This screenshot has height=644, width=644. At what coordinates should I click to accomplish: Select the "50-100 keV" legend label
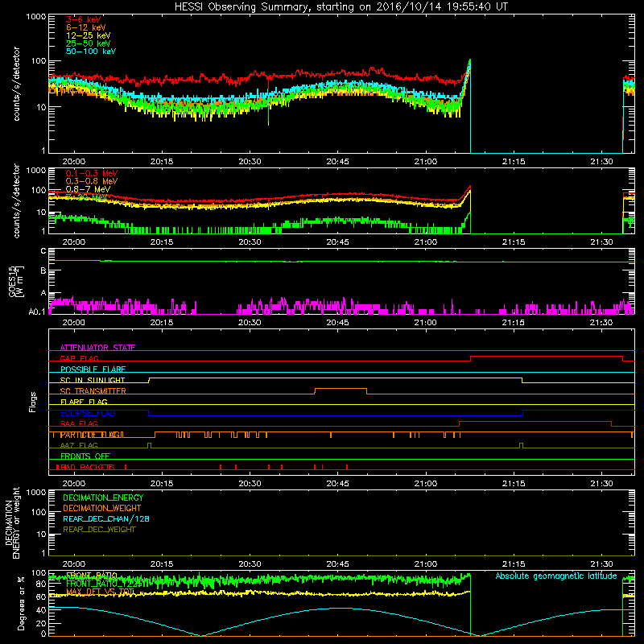click(x=91, y=52)
